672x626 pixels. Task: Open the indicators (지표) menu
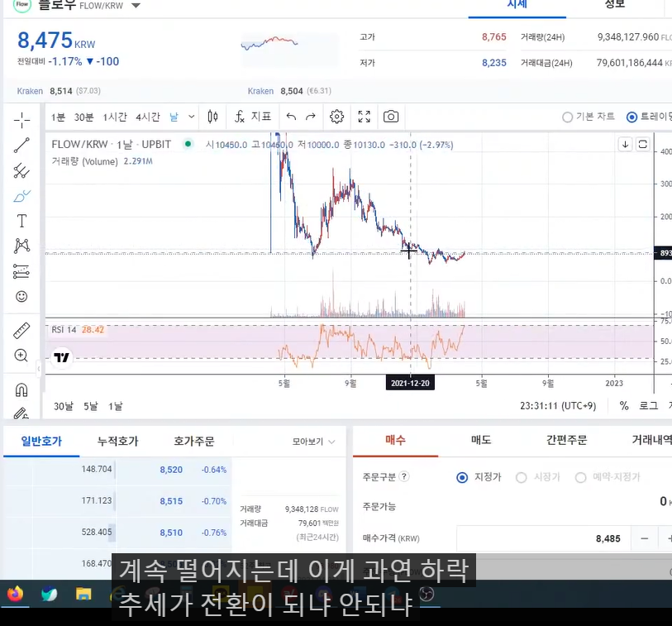253,117
